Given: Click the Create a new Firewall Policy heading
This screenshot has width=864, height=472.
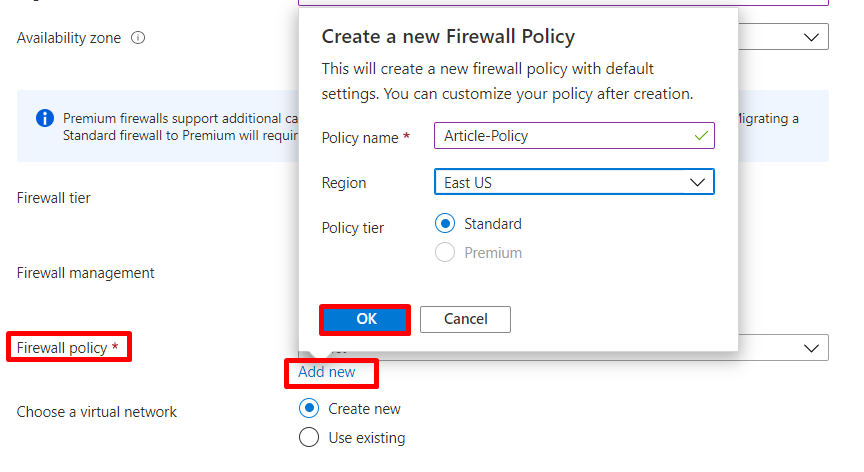Looking at the screenshot, I should click(x=448, y=37).
